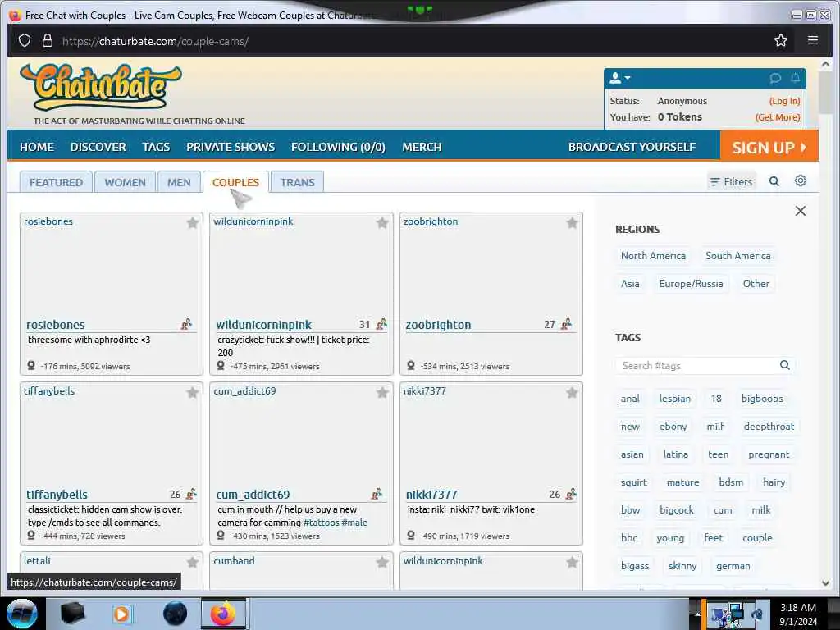Filter by South America region

click(x=738, y=256)
